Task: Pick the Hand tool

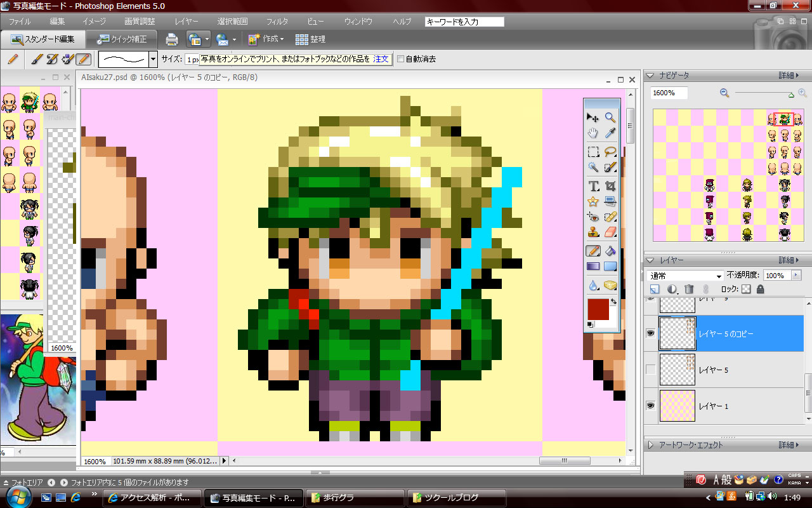Action: pyautogui.click(x=593, y=134)
